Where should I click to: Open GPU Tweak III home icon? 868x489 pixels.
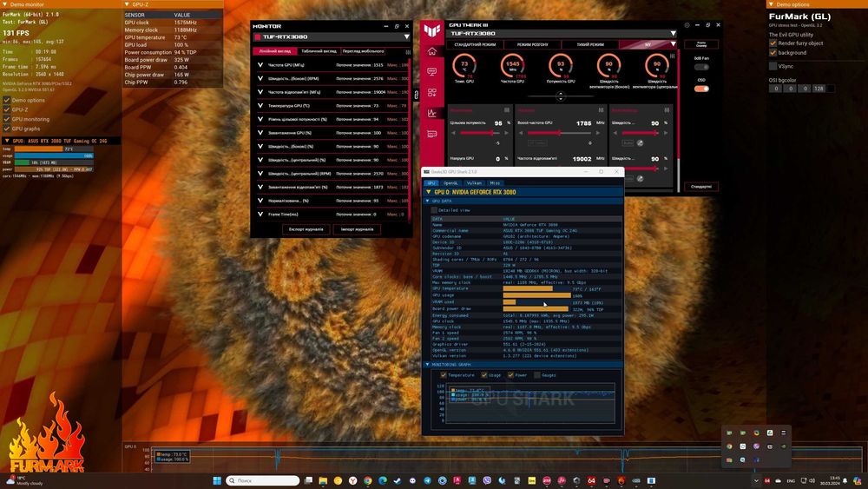point(432,51)
